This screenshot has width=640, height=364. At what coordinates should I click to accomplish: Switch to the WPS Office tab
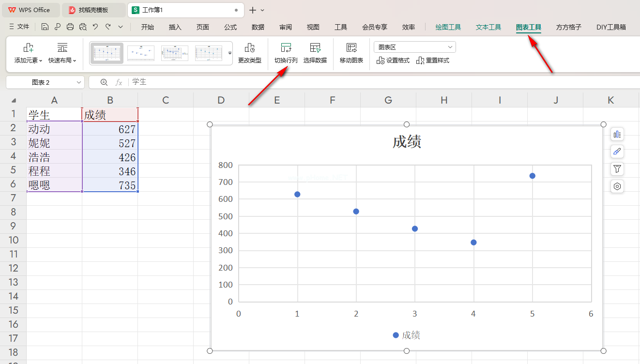pos(30,10)
